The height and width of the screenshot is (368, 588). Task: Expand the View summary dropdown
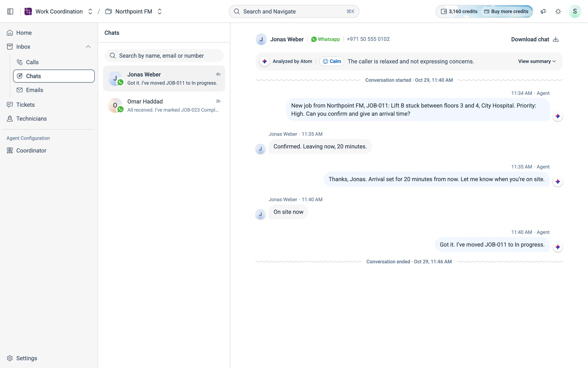[537, 61]
